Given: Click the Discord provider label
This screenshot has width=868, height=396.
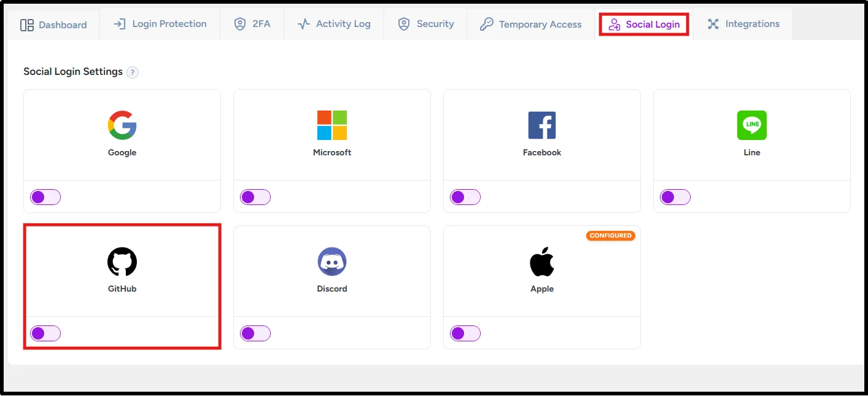Looking at the screenshot, I should (x=332, y=289).
